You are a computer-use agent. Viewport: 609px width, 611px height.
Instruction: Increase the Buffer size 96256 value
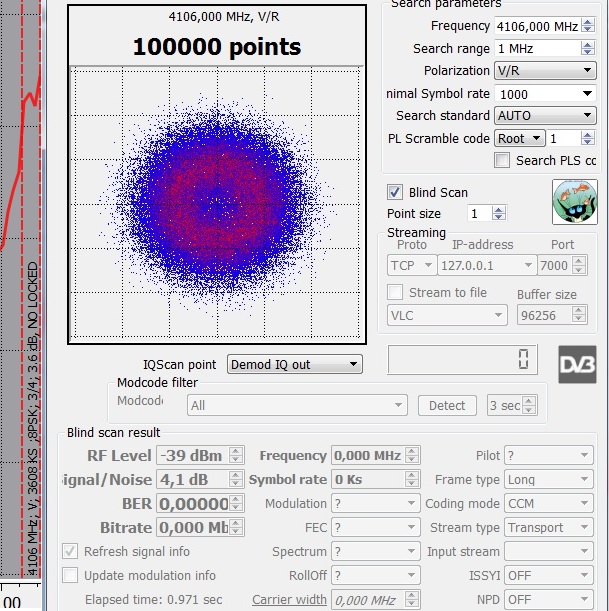[x=579, y=311]
